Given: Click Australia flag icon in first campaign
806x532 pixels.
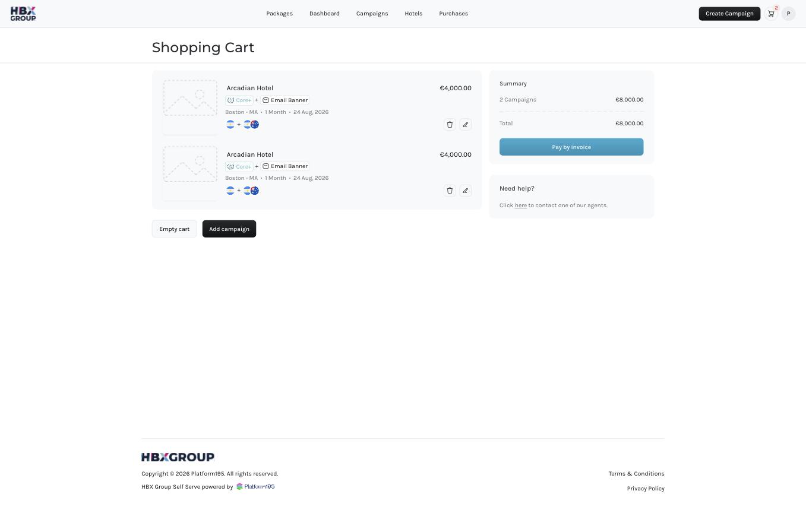Looking at the screenshot, I should (x=255, y=124).
